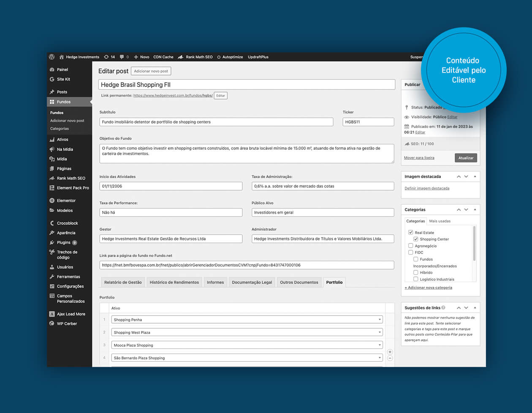Switch to the Histórico de Rendimentos tab
The height and width of the screenshot is (413, 532).
(174, 282)
